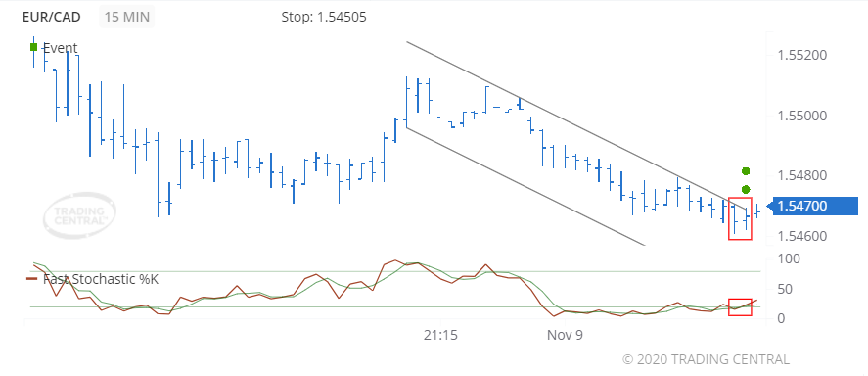This screenshot has height=376, width=868.
Task: Click the 1.54600 price axis label
Action: click(802, 236)
